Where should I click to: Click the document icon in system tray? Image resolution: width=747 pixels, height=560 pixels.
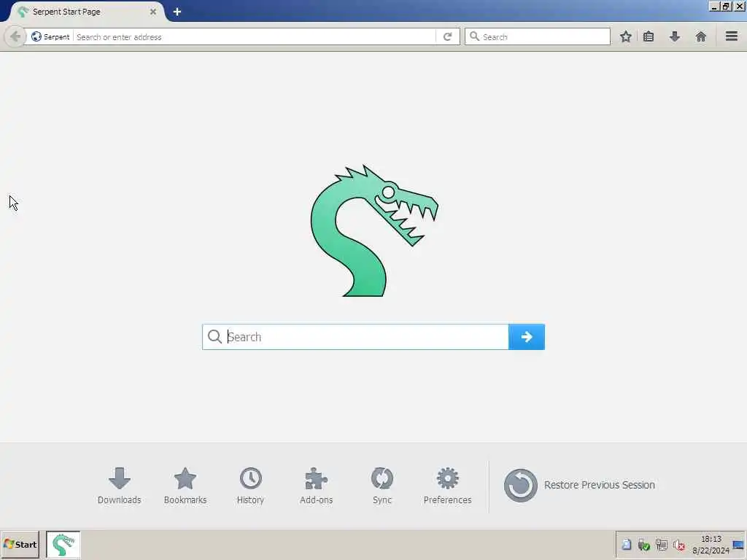[627, 545]
